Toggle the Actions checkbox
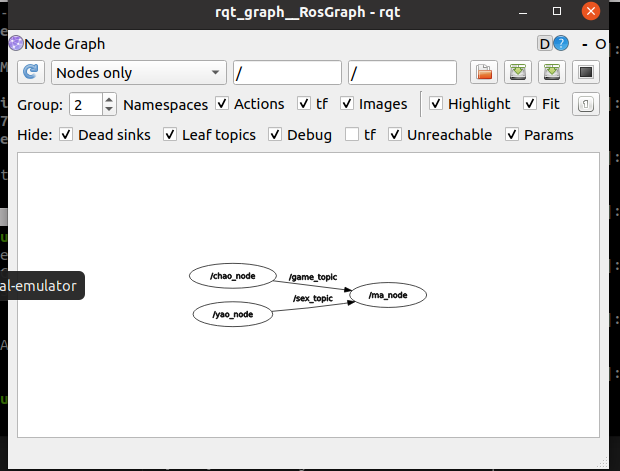 click(222, 104)
